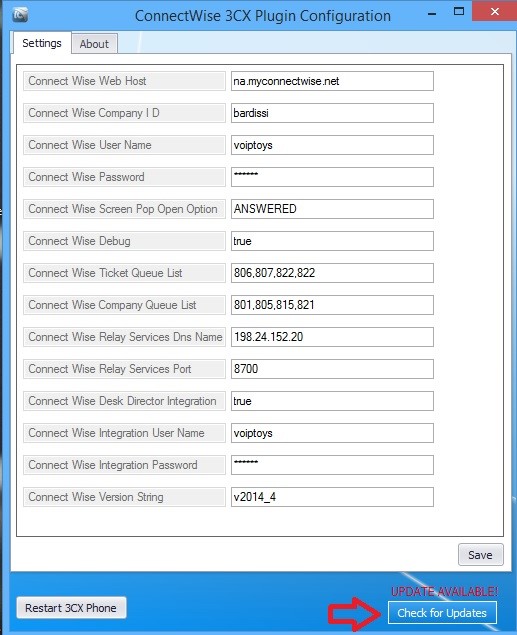Image resolution: width=517 pixels, height=635 pixels.
Task: Click the 'Connect Wise Version String' label
Action: tap(124, 497)
